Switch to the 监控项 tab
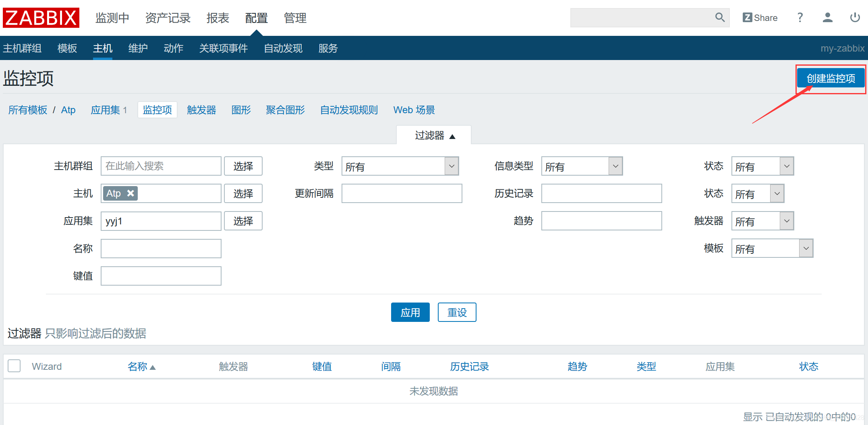Image resolution: width=868 pixels, height=425 pixels. click(157, 110)
